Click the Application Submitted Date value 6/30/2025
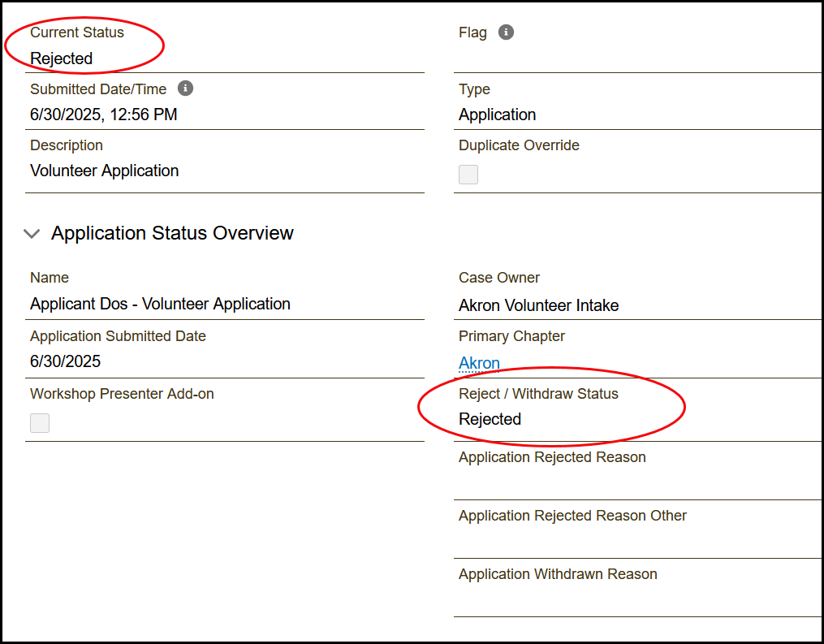 pos(66,361)
